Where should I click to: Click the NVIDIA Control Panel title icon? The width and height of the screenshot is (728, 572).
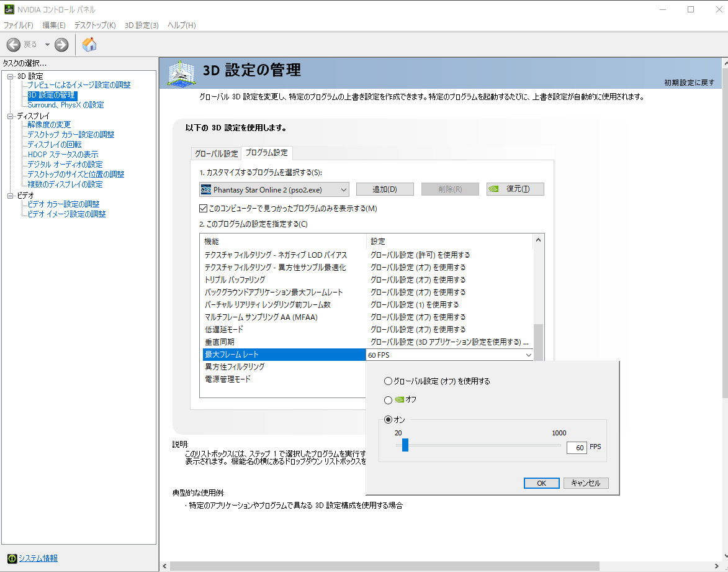[9, 9]
